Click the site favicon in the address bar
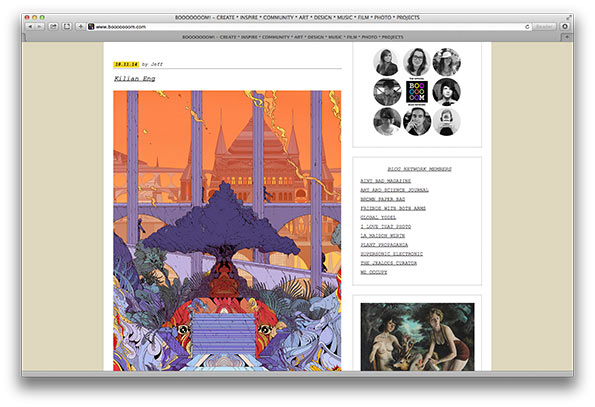The width and height of the screenshot is (595, 407). point(91,27)
